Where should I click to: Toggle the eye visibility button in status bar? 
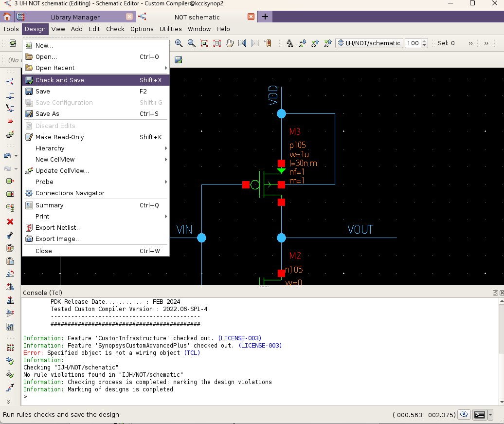pyautogui.click(x=464, y=415)
